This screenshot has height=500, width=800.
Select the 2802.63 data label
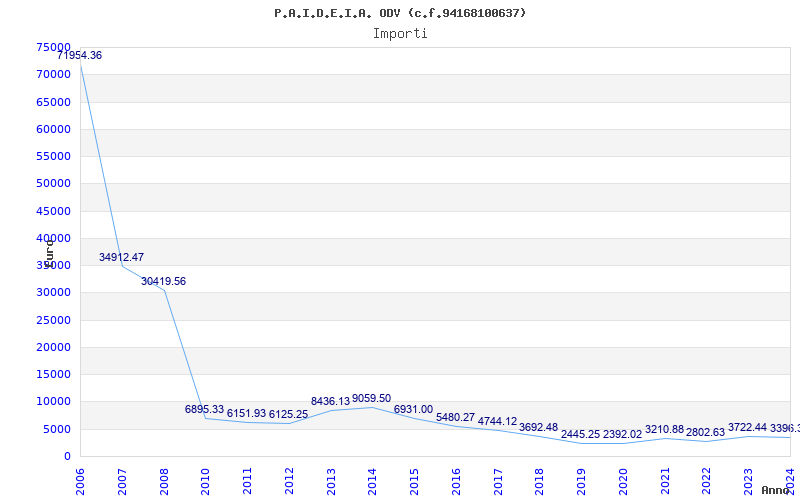pyautogui.click(x=706, y=432)
